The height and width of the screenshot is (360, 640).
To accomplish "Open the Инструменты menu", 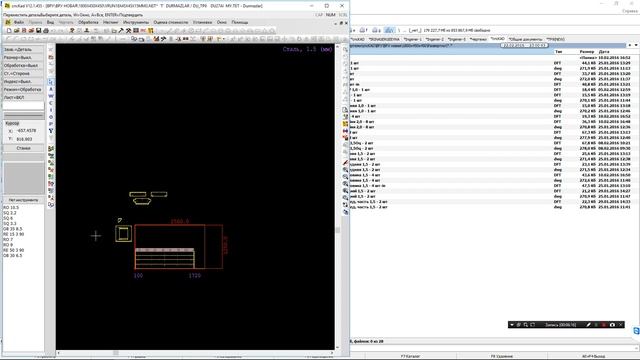I will pyautogui.click(x=136, y=22).
